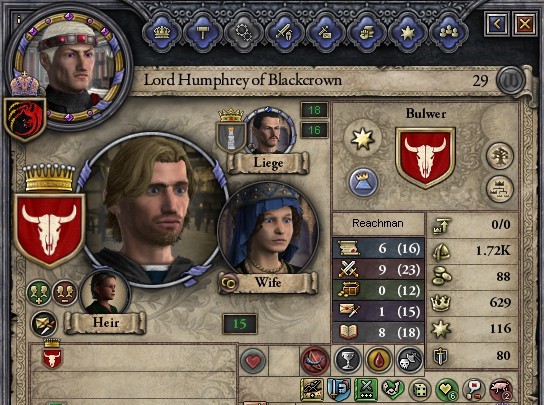Toggle the pause button beside age 29

[511, 80]
